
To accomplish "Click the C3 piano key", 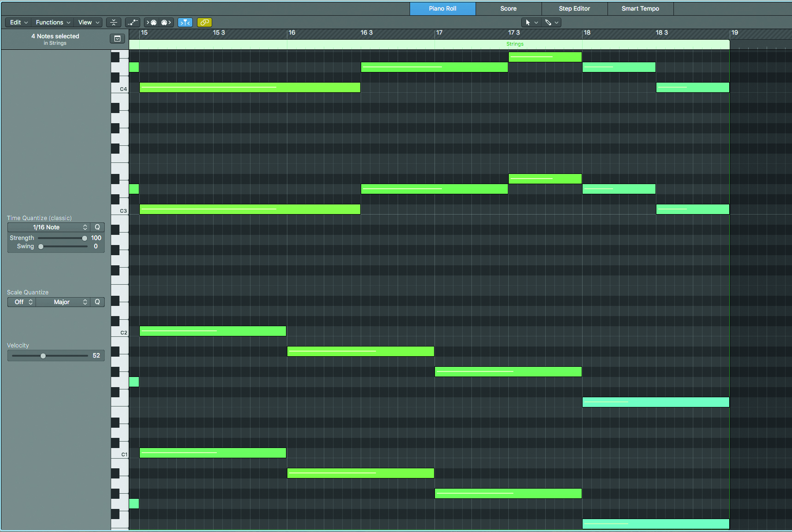I will (x=120, y=210).
